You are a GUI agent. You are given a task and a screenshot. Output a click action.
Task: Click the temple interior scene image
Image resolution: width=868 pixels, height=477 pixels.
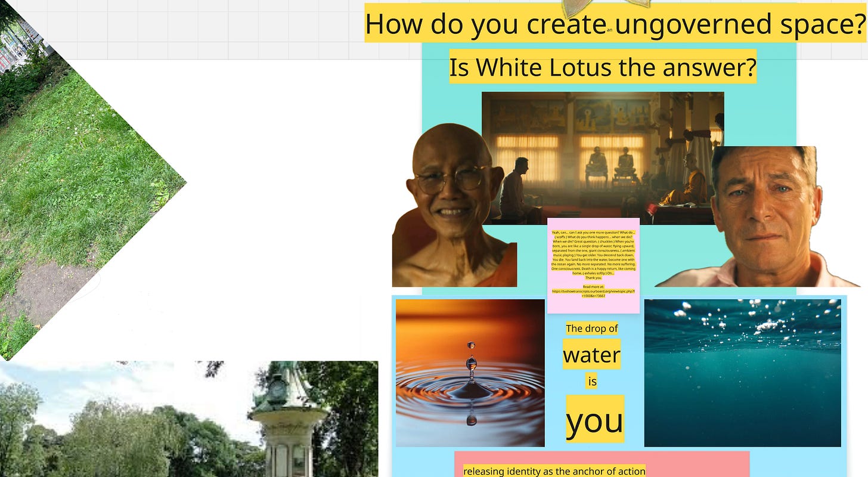(602, 158)
